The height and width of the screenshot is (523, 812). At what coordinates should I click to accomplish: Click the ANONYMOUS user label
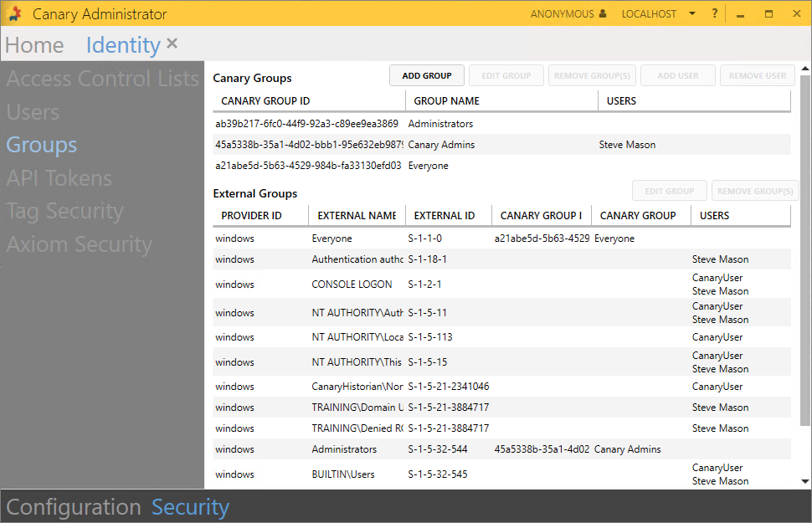point(562,14)
